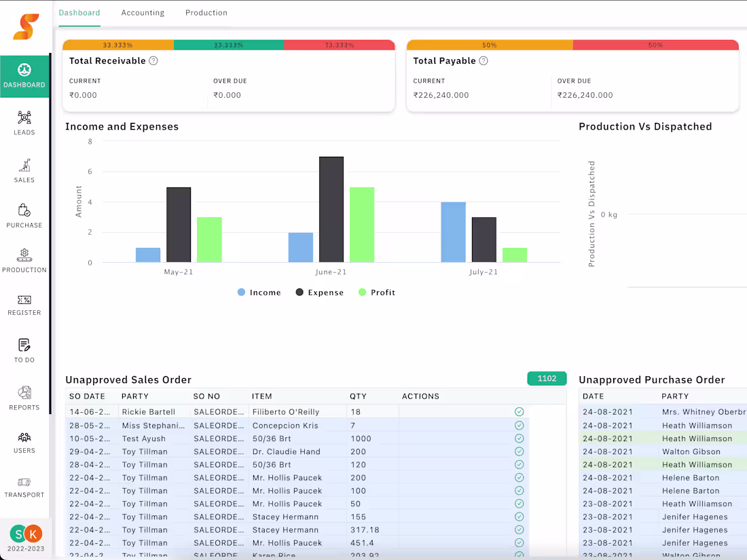The height and width of the screenshot is (560, 747).
Task: Toggle the Expense series in legend
Action: point(319,292)
